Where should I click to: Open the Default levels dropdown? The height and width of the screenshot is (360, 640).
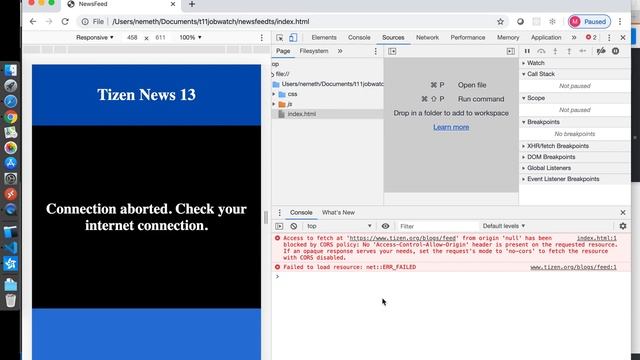504,226
